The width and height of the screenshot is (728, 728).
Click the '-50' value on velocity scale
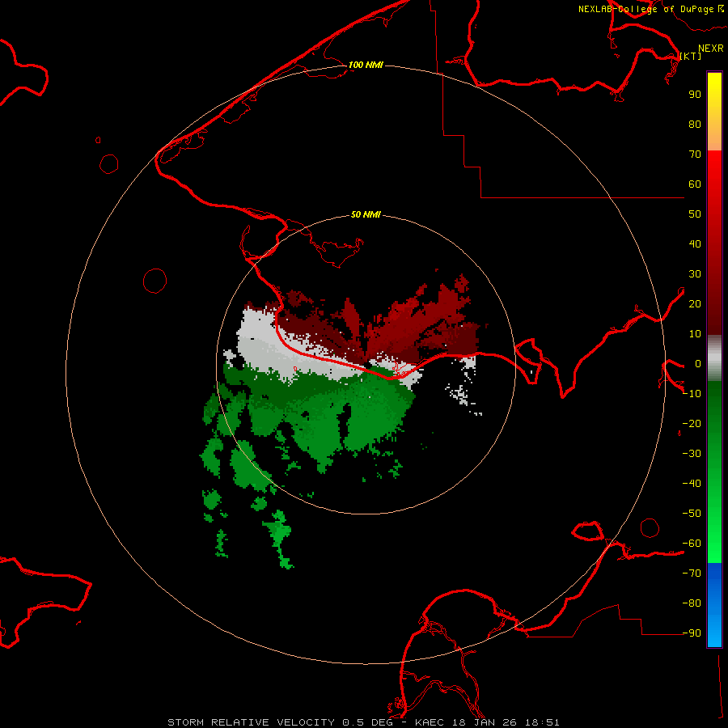click(692, 513)
